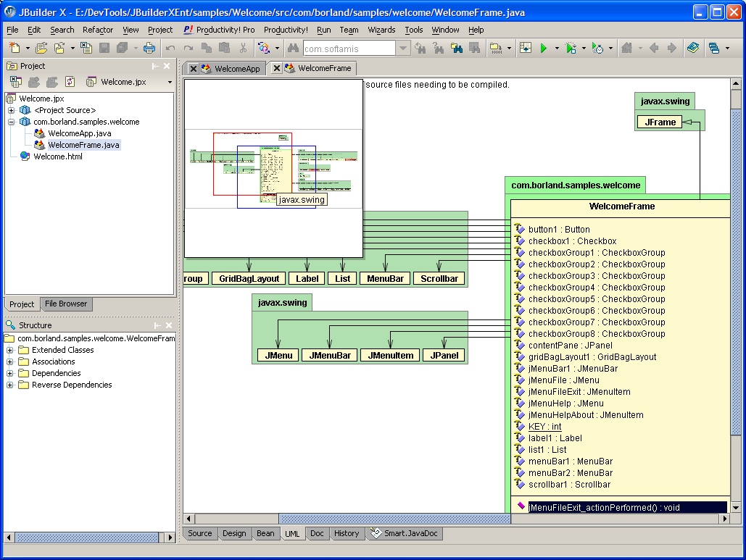This screenshot has width=746, height=560.
Task: Click the Back navigation arrow
Action: [x=654, y=48]
